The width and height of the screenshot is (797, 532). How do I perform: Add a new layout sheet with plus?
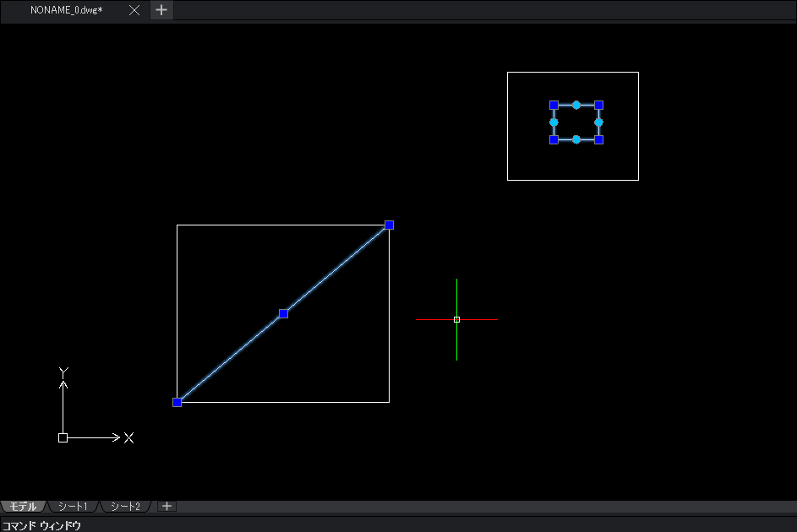coord(166,506)
